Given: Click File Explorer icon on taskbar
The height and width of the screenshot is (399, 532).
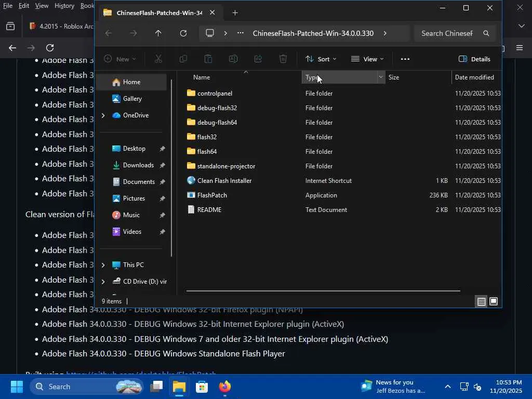Looking at the screenshot, I should coord(179,387).
